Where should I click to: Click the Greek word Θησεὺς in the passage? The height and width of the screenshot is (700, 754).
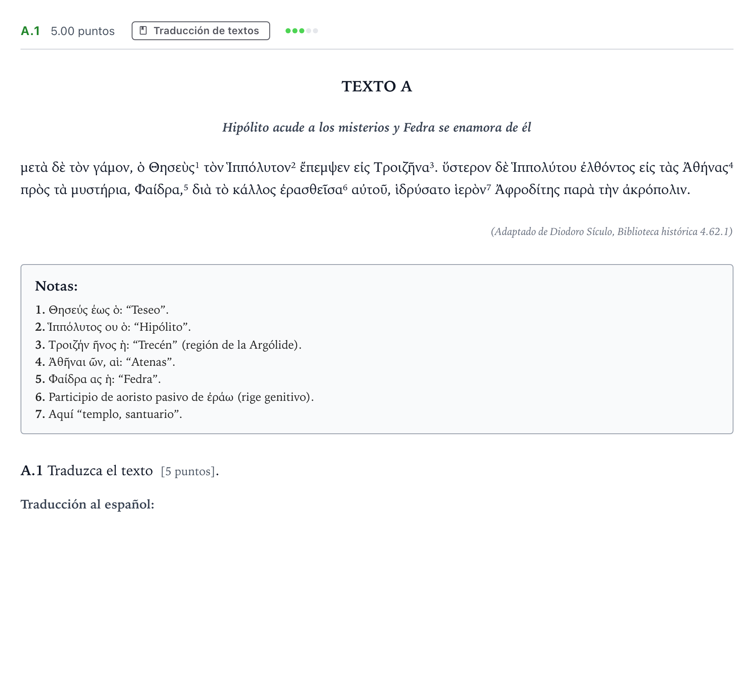pyautogui.click(x=172, y=168)
